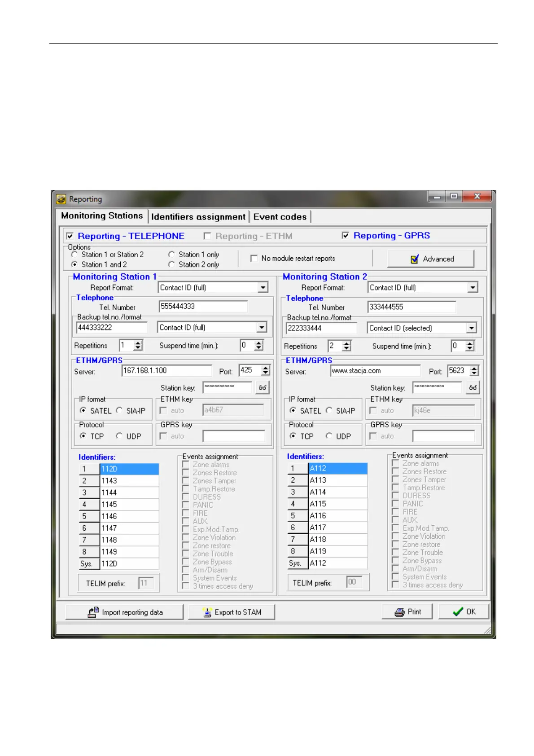Image resolution: width=534 pixels, height=756 pixels.
Task: Select identifier A119 in Station 2
Action: 338,551
